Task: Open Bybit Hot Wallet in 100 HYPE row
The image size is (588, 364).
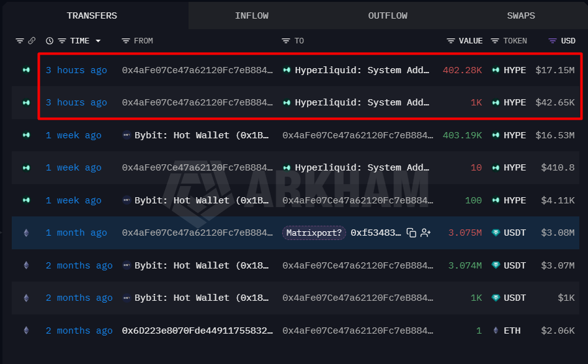Action: click(202, 200)
